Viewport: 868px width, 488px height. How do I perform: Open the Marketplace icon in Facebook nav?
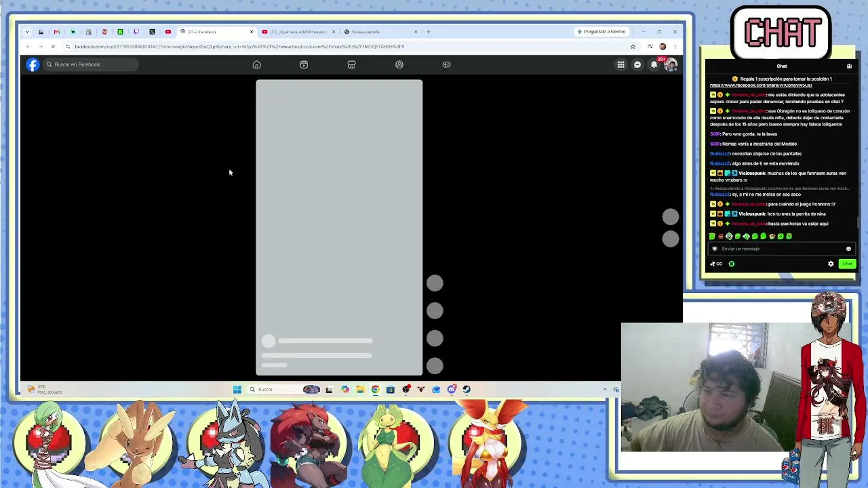351,64
